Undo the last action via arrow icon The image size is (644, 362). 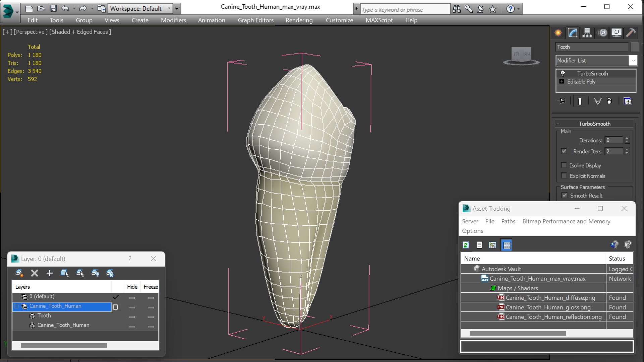point(65,8)
